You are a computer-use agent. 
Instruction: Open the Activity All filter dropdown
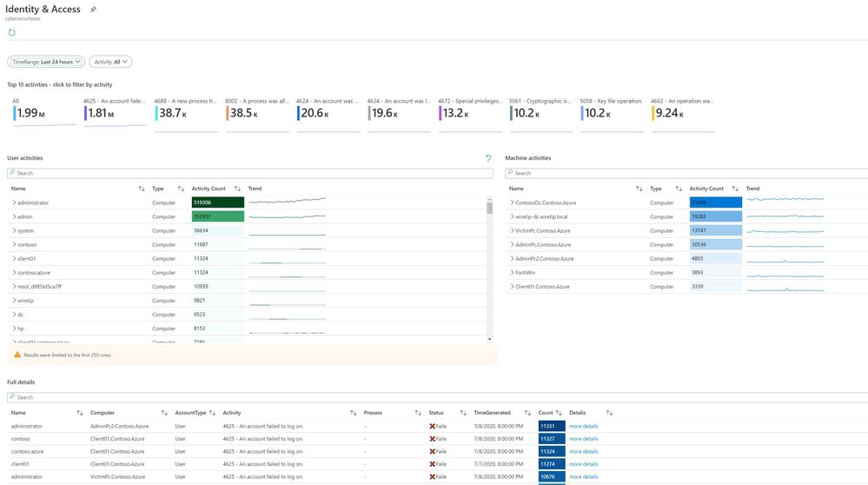coord(110,62)
